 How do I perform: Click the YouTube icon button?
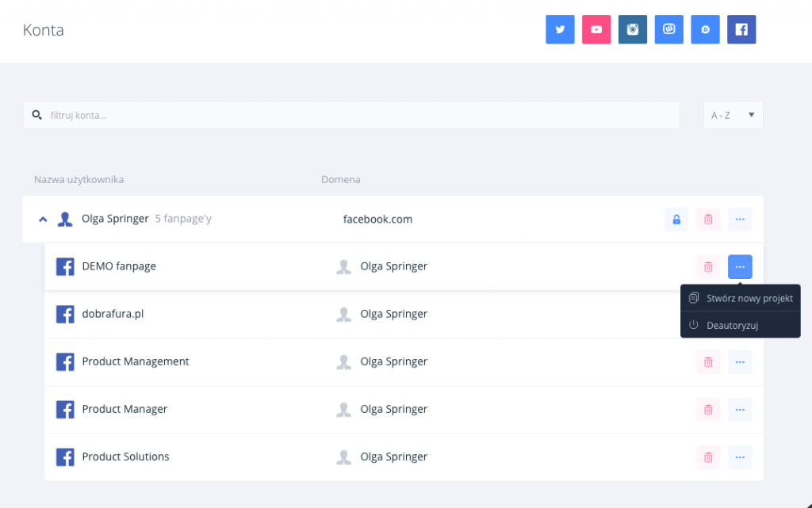[596, 29]
